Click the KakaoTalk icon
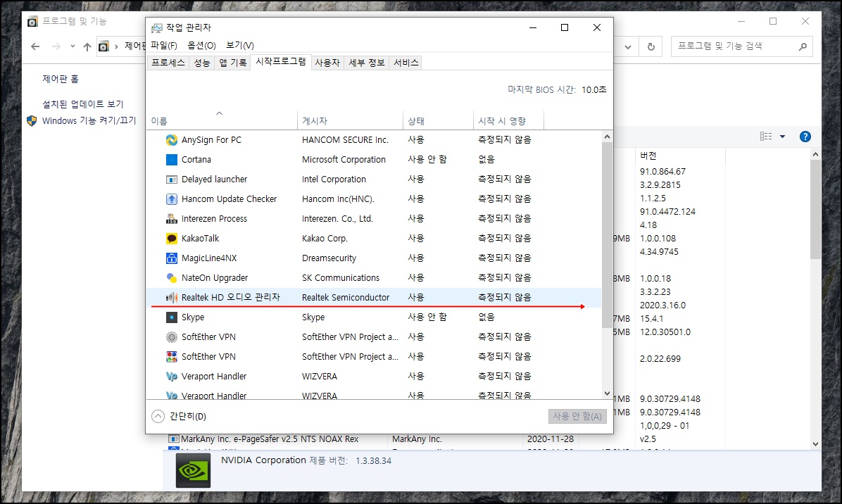 click(x=171, y=239)
